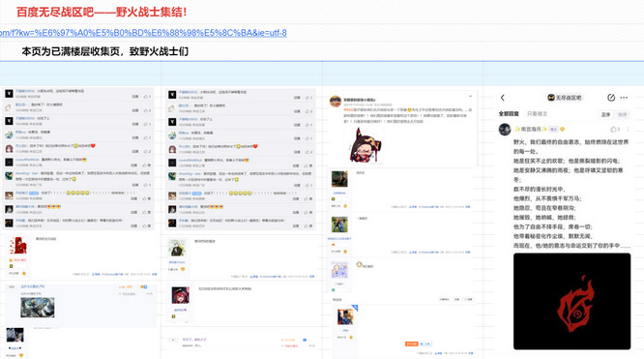Switch to the 全部回复 tab

point(509,114)
